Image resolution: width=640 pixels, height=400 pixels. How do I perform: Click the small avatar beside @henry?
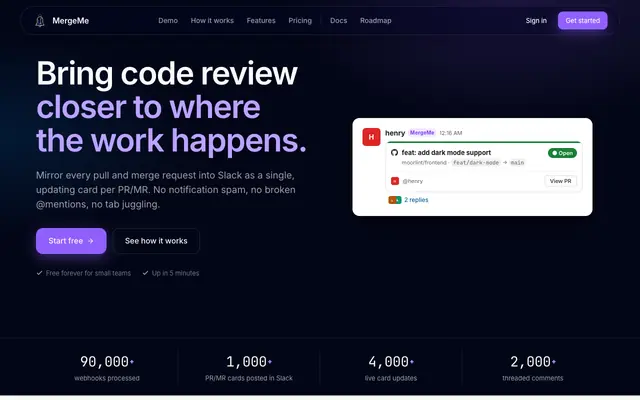coord(395,181)
